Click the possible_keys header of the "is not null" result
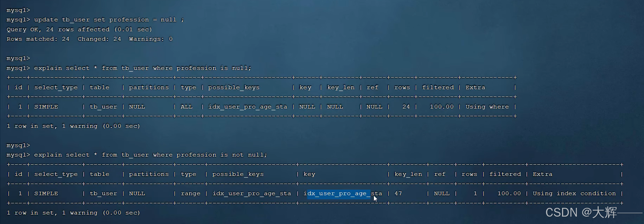This screenshot has height=224, width=644. click(x=238, y=174)
